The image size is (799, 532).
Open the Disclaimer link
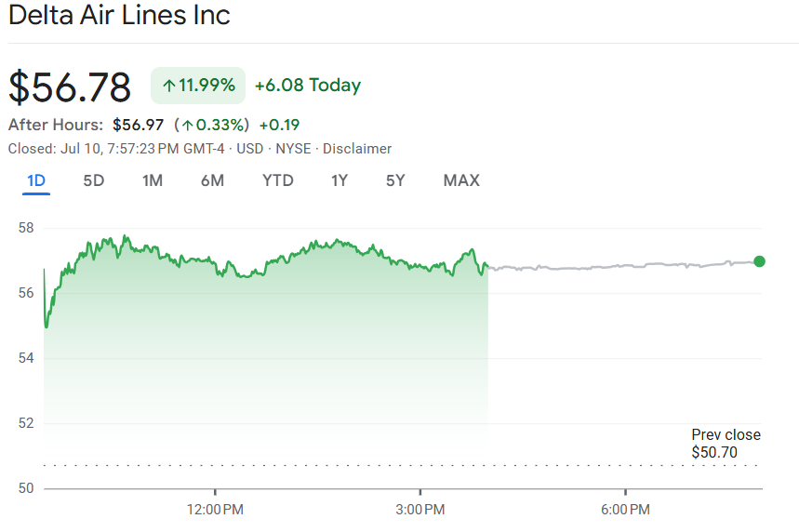pyautogui.click(x=357, y=149)
